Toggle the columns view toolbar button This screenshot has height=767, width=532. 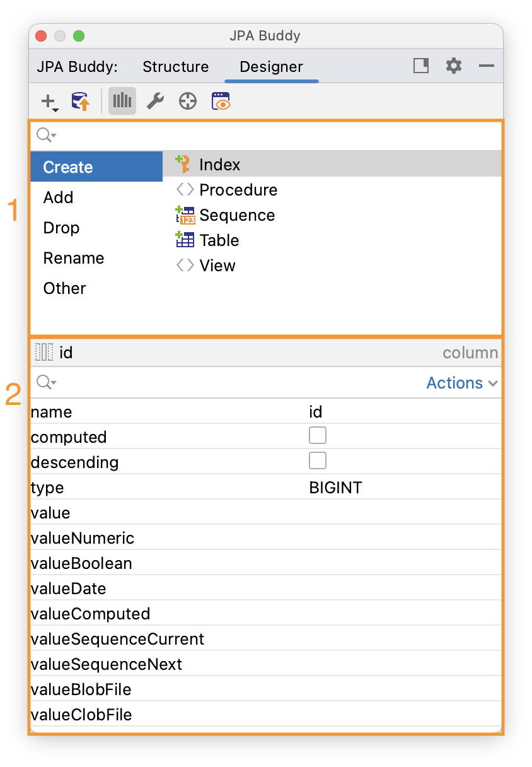[122, 101]
